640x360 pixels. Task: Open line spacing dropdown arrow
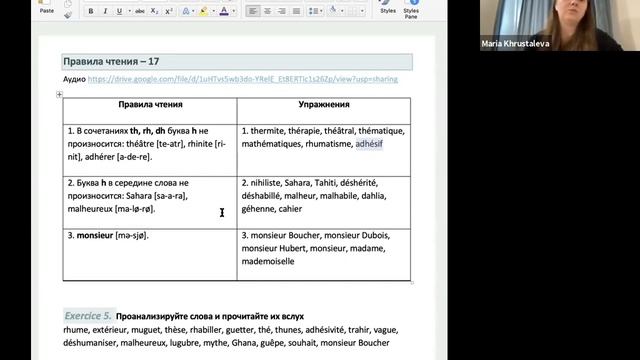coord(321,11)
